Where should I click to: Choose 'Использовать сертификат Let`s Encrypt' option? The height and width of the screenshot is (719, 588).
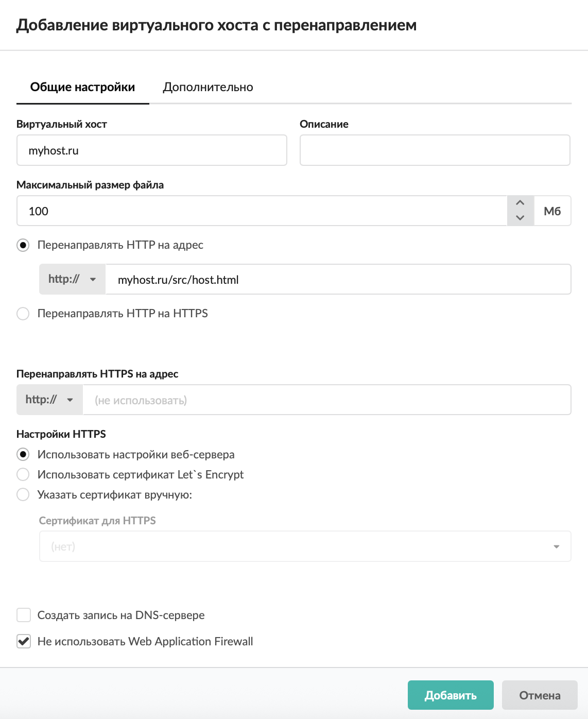pyautogui.click(x=23, y=475)
